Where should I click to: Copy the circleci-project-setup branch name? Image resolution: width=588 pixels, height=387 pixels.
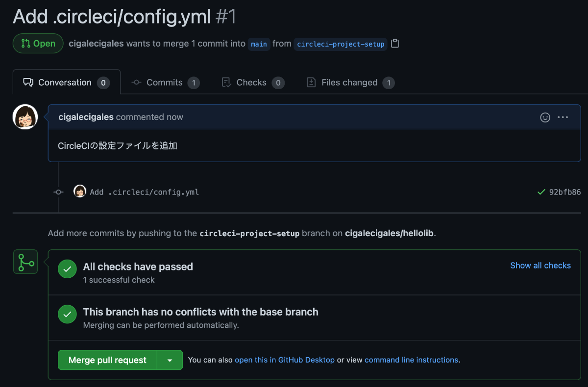[x=395, y=44]
